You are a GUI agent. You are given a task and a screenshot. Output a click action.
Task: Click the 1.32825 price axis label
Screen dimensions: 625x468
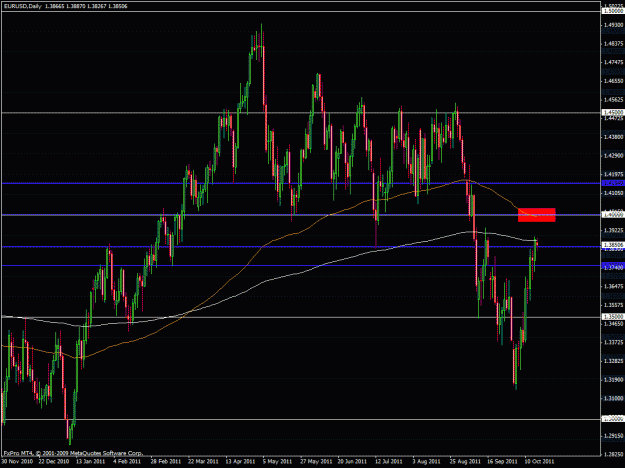point(613,361)
